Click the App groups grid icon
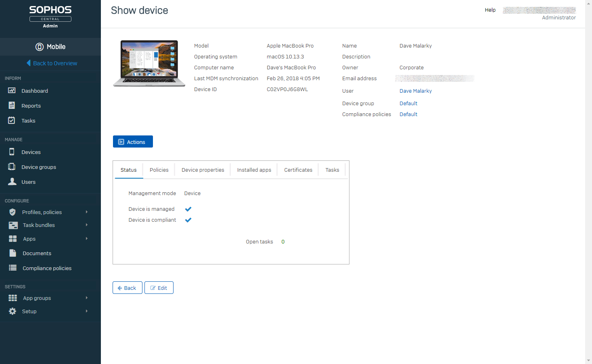The image size is (592, 364). tap(13, 298)
